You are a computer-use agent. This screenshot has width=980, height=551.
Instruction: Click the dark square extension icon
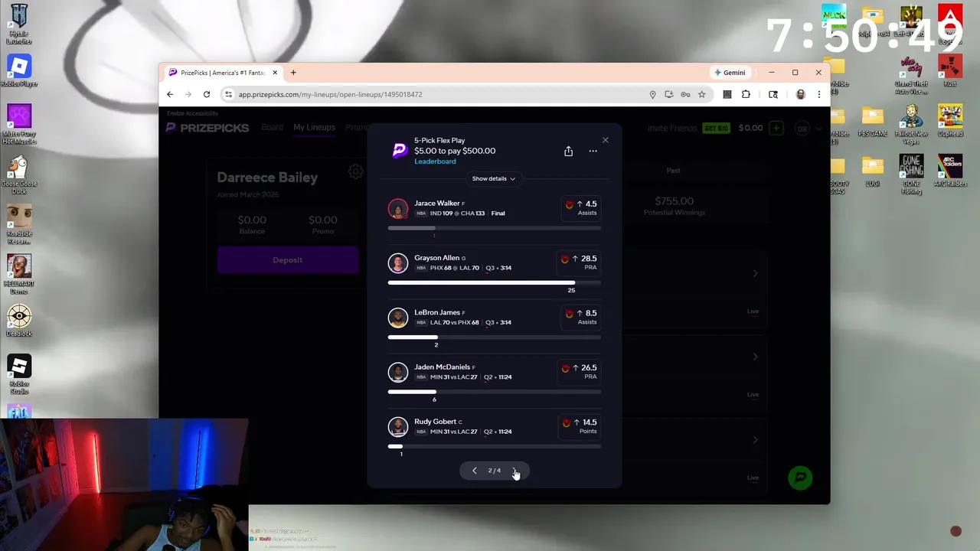click(x=727, y=94)
